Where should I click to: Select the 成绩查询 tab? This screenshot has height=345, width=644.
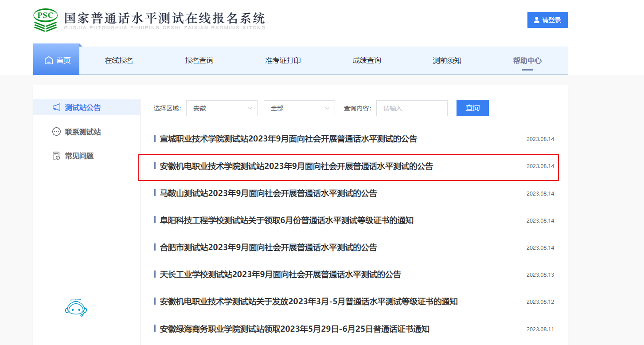(x=367, y=60)
